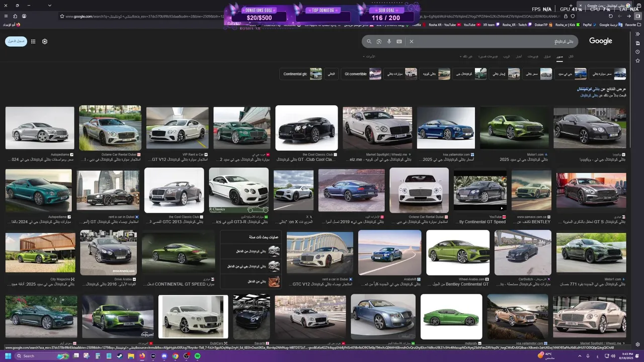The width and height of the screenshot is (644, 362).
Task: Open the taskbar clock and date
Action: [x=627, y=356]
